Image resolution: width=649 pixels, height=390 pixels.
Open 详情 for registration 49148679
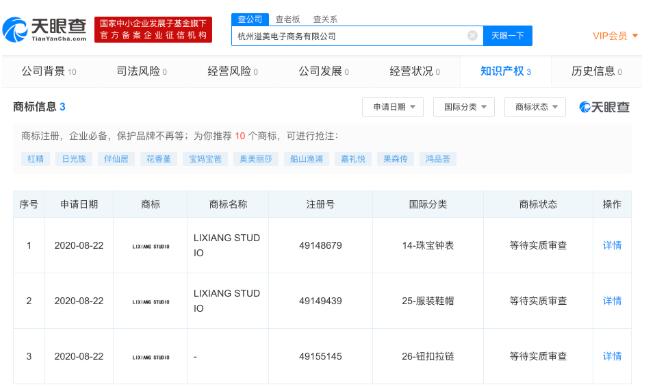click(x=612, y=246)
